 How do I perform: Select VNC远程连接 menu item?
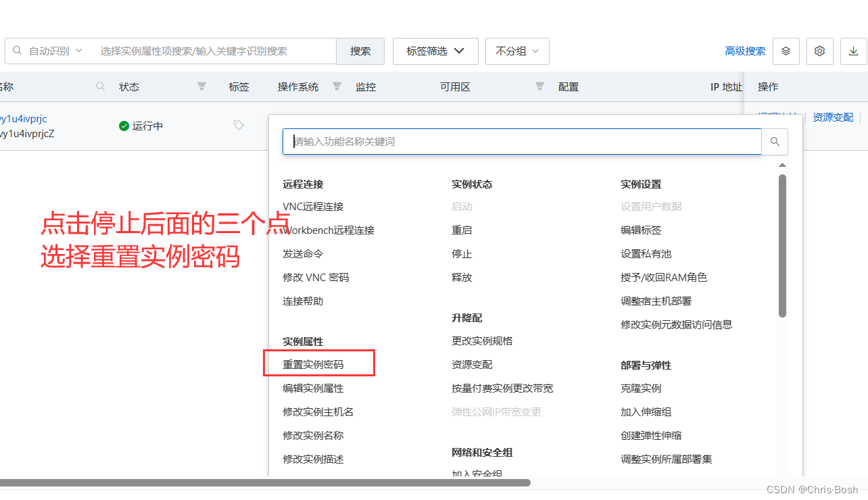(x=313, y=207)
